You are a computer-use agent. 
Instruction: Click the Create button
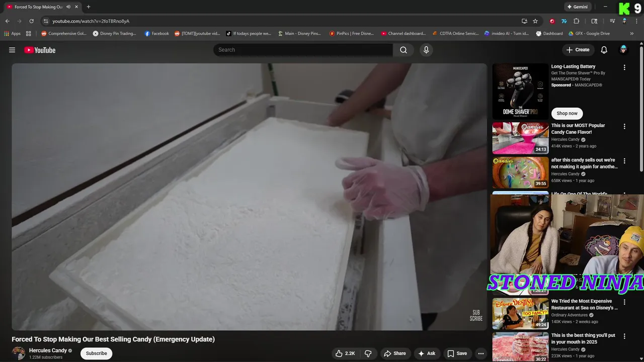click(578, 50)
